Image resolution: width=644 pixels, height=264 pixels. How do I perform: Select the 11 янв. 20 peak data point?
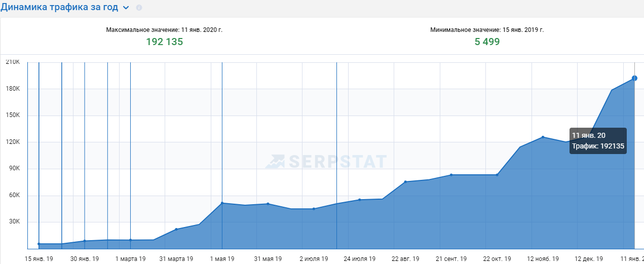(634, 78)
